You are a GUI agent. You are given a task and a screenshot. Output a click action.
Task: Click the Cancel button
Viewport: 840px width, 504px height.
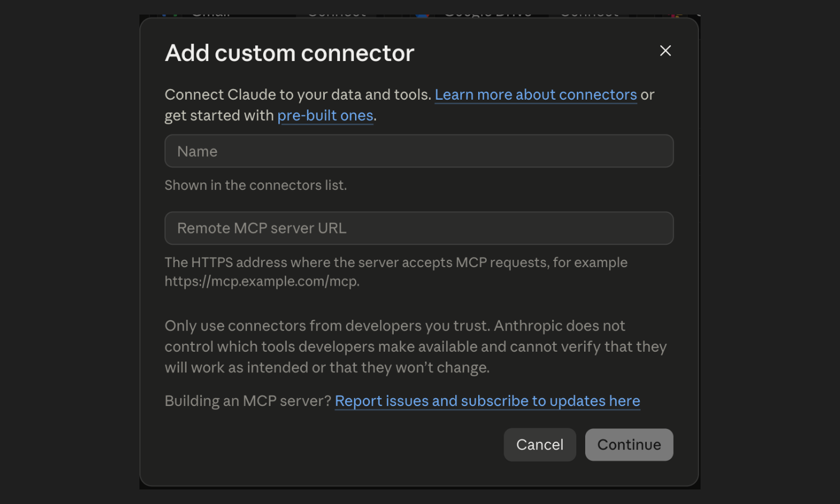(540, 445)
